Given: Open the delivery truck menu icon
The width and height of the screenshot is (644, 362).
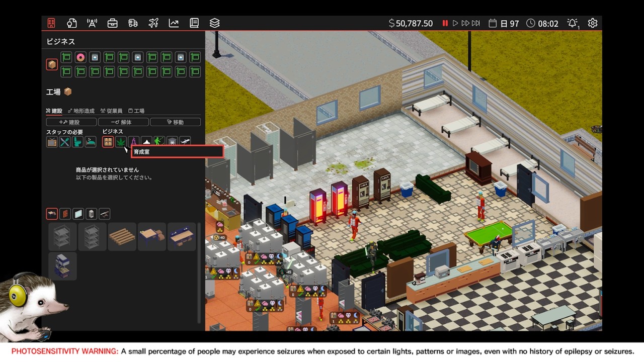Looking at the screenshot, I should click(133, 23).
